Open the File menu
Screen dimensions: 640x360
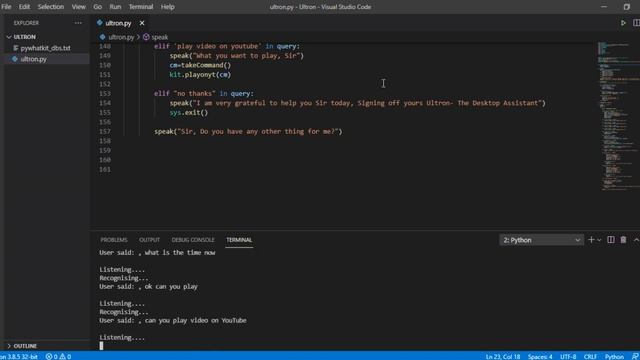click(x=6, y=7)
